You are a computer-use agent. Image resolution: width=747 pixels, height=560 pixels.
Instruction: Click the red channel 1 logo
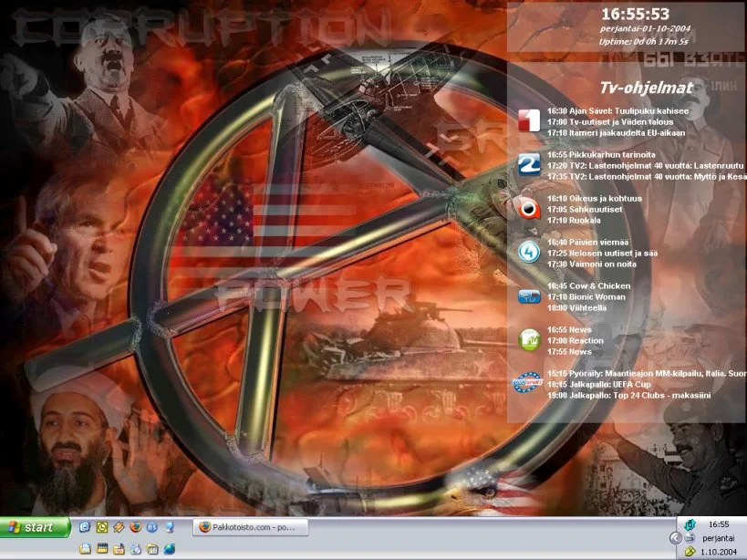click(529, 120)
